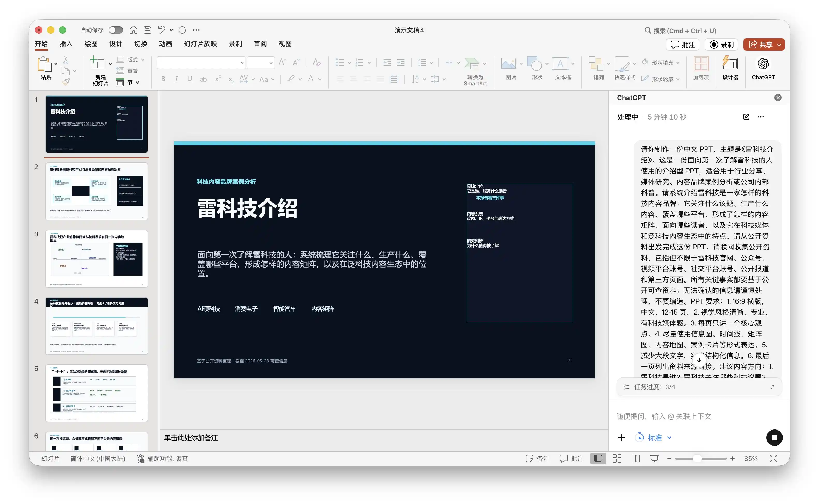Insert a Text Box

pos(560,63)
